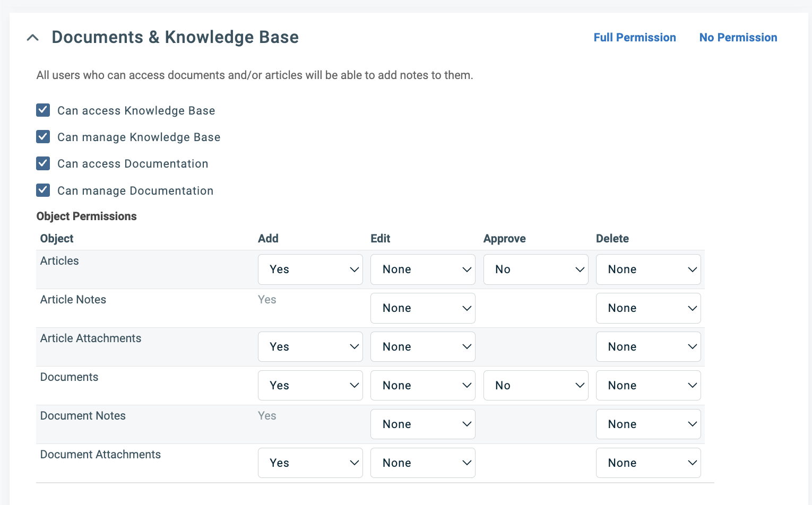This screenshot has width=812, height=505.
Task: Open the Approve dropdown for Documents
Action: (535, 385)
